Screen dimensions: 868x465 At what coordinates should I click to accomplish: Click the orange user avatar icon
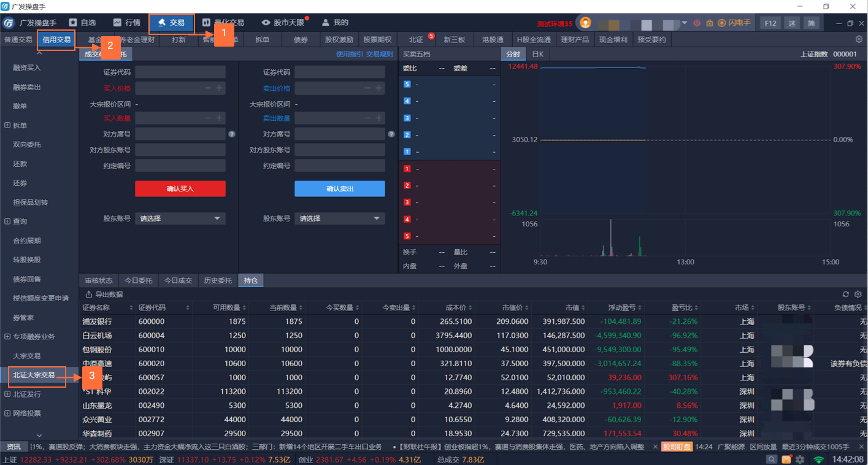[585, 23]
